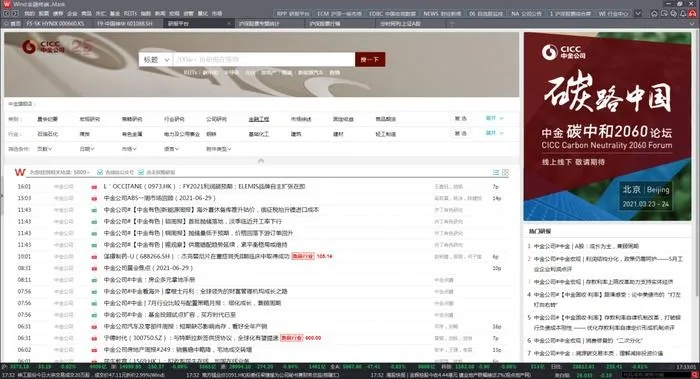This screenshot has height=379, width=700.
Task: Open the 市场 filter dropdown
Action: (x=129, y=149)
